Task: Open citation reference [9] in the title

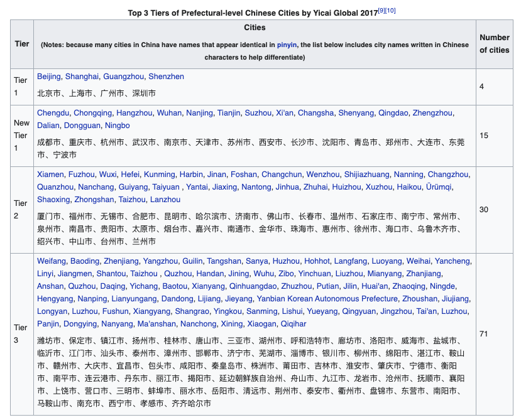Action: click(381, 10)
